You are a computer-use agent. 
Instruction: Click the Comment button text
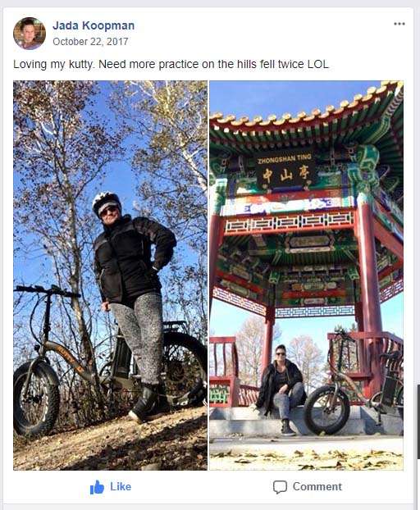coord(317,486)
